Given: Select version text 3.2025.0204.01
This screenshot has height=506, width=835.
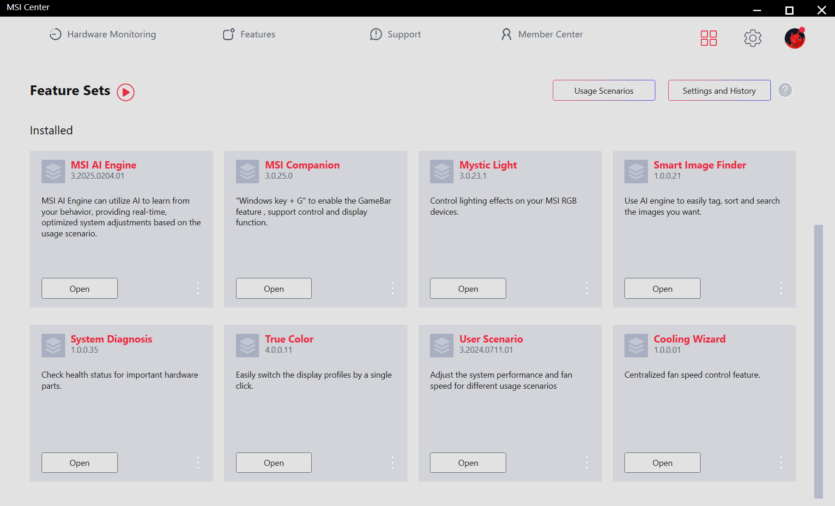Looking at the screenshot, I should point(97,176).
